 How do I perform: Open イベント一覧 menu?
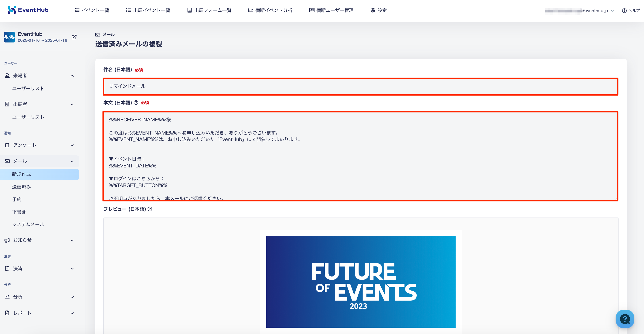pos(92,10)
